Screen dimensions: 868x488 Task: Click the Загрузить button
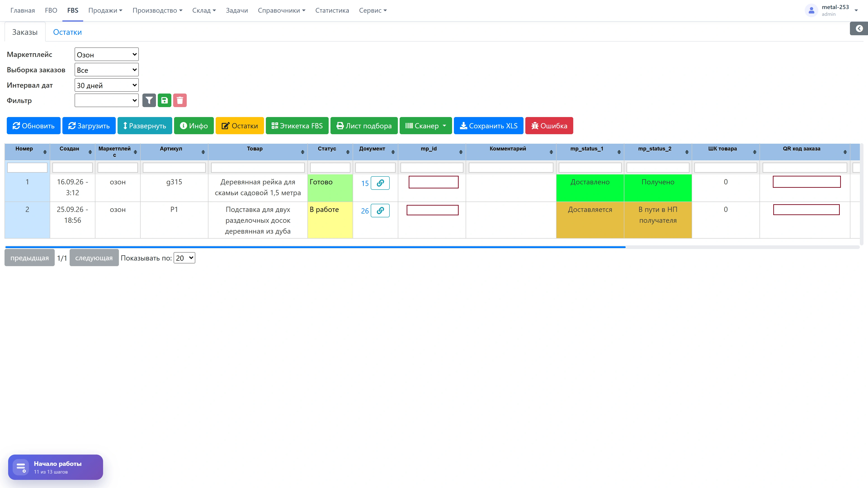[x=89, y=126]
